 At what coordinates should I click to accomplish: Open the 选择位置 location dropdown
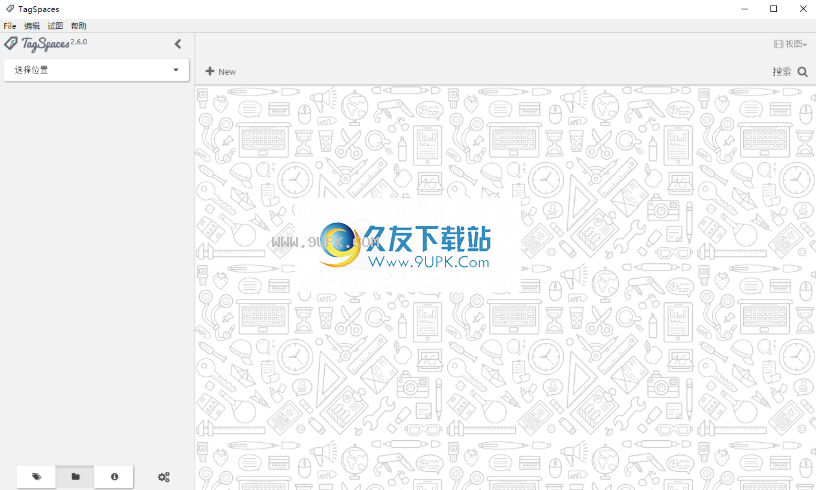pos(96,70)
